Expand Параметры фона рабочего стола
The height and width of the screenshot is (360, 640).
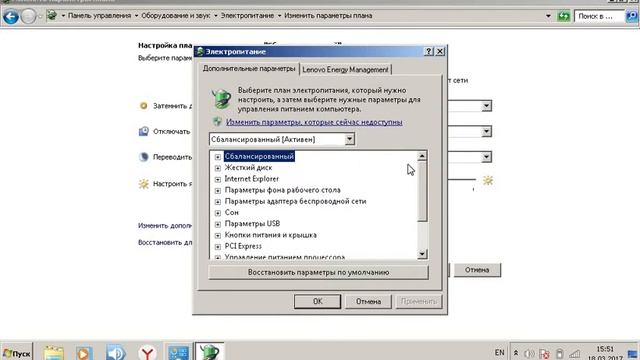click(x=218, y=190)
